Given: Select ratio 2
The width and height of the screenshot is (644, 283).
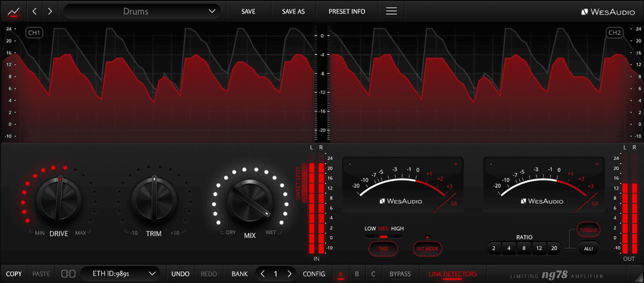Looking at the screenshot, I should click(494, 248).
